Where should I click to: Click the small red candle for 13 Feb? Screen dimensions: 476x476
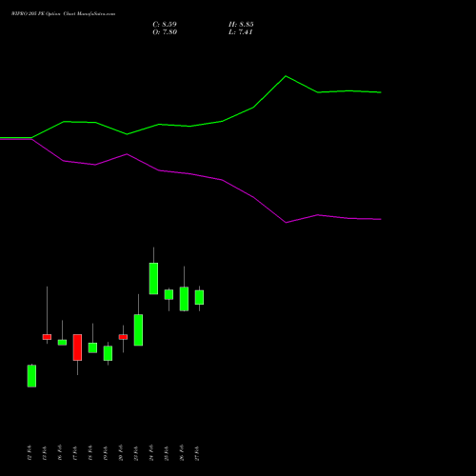(x=47, y=337)
